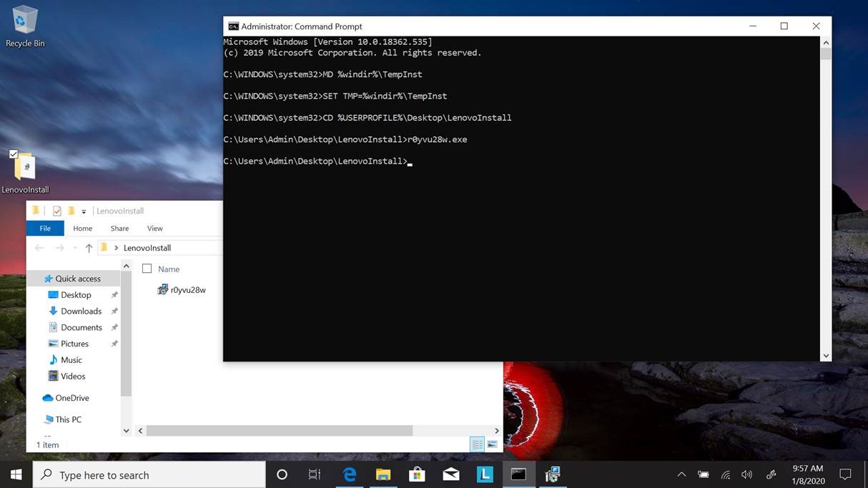The image size is (868, 488).
Task: Open File Explorer from the taskbar
Action: point(383,474)
